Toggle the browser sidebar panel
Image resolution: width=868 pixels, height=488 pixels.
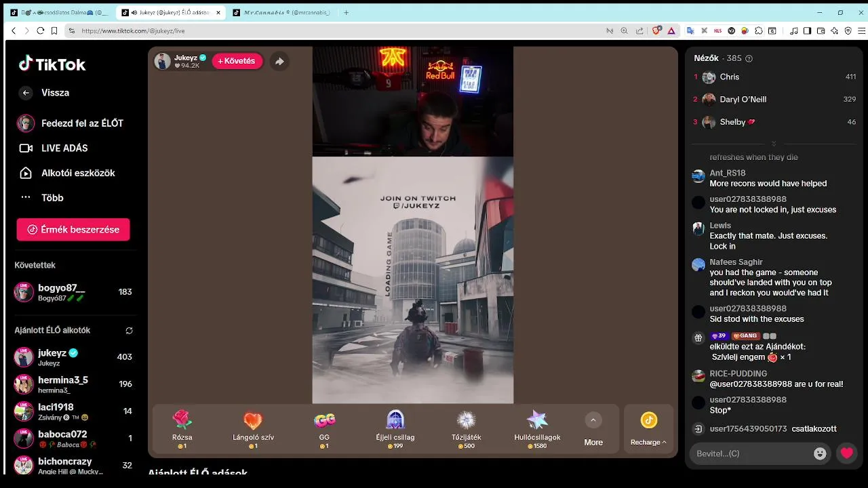807,30
